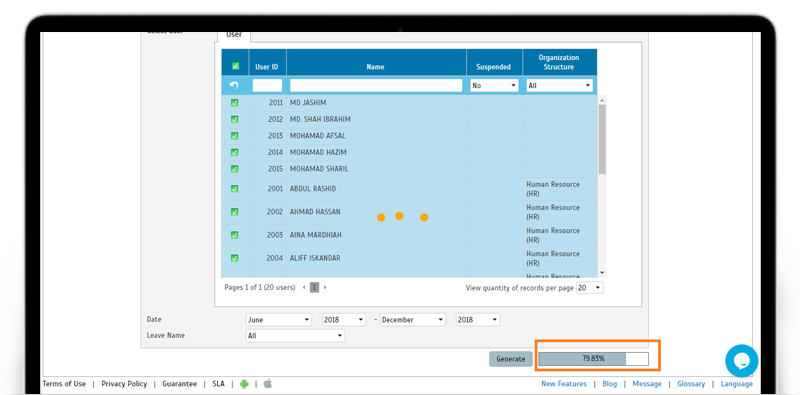The height and width of the screenshot is (395, 800).
Task: Uncheck the checkbox for AINA MARDHIAH
Action: tap(235, 235)
